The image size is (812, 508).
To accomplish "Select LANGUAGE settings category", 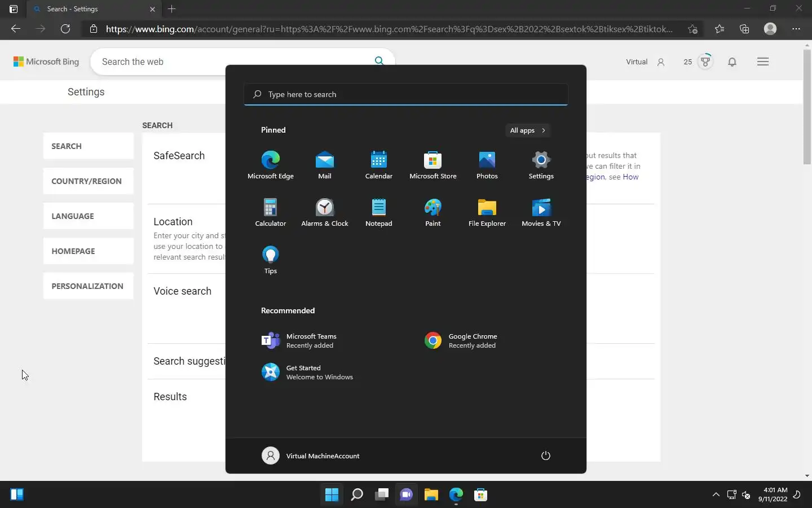I will tap(89, 216).
